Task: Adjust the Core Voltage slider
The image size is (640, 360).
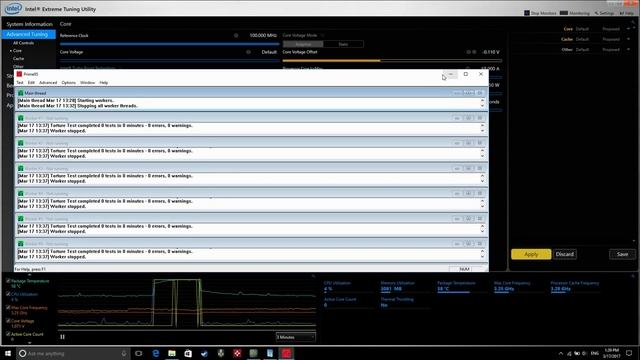Action: tap(169, 60)
